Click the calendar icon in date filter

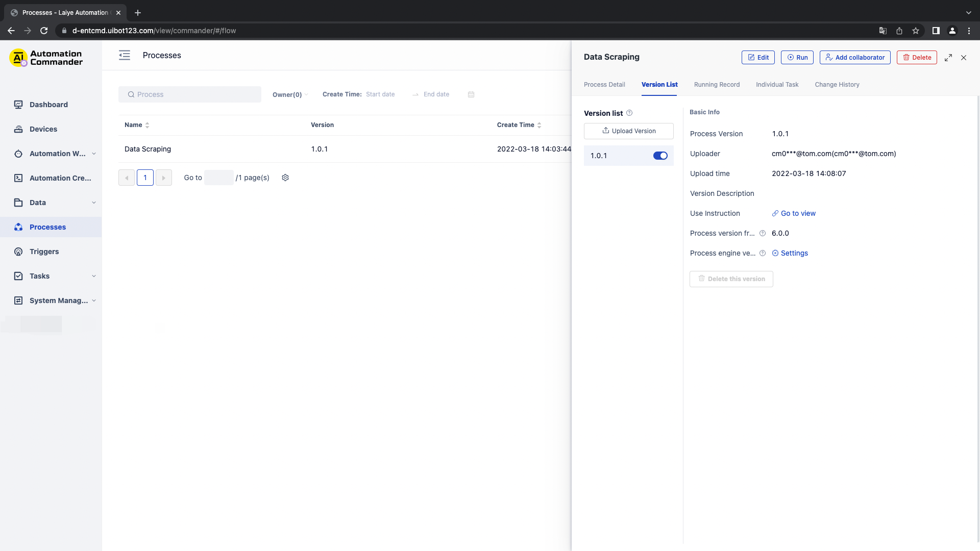(471, 94)
